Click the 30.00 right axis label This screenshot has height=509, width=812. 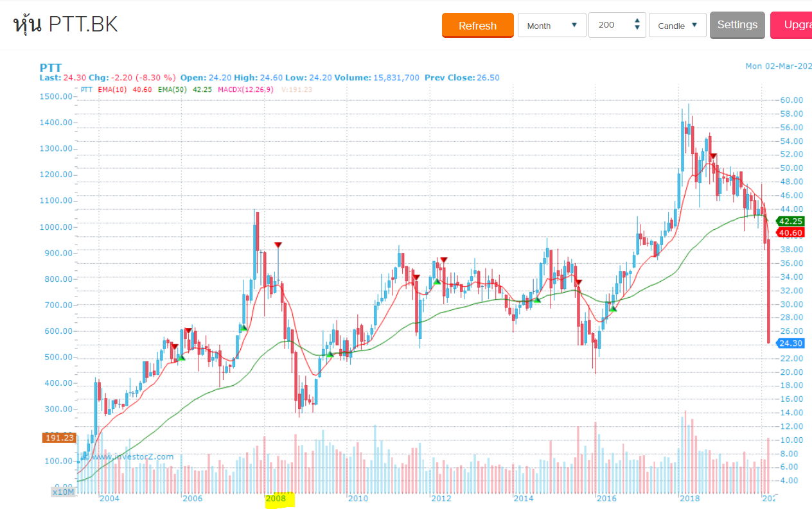[791, 304]
